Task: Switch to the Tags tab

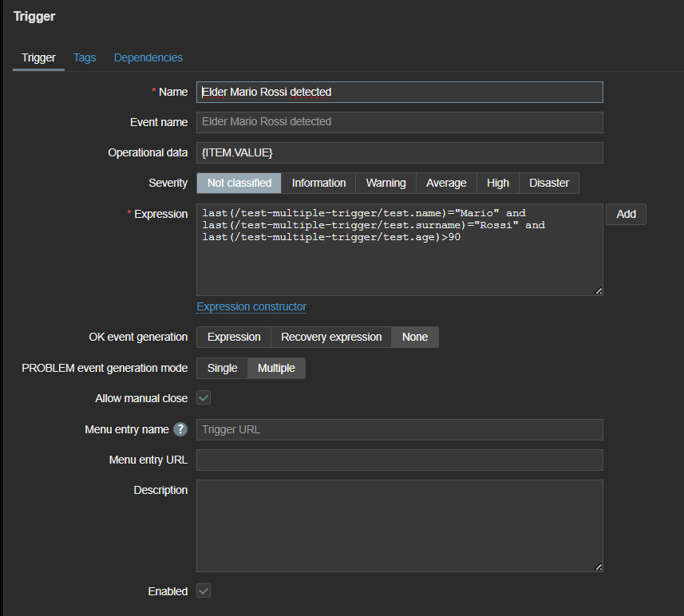Action: (x=85, y=57)
